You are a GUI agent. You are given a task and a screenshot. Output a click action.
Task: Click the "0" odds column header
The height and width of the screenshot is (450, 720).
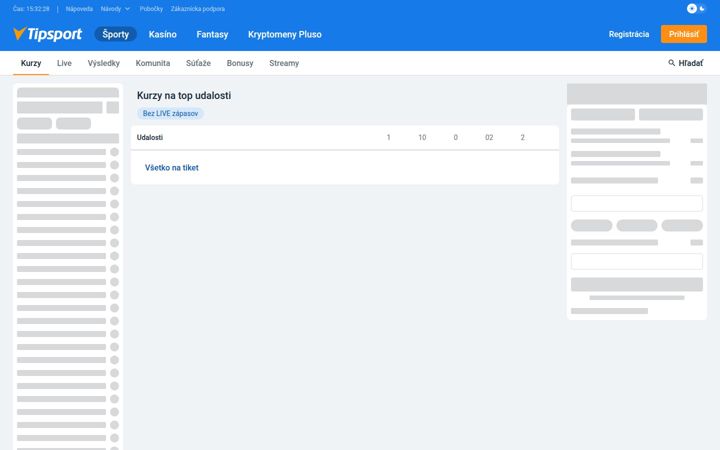(456, 137)
